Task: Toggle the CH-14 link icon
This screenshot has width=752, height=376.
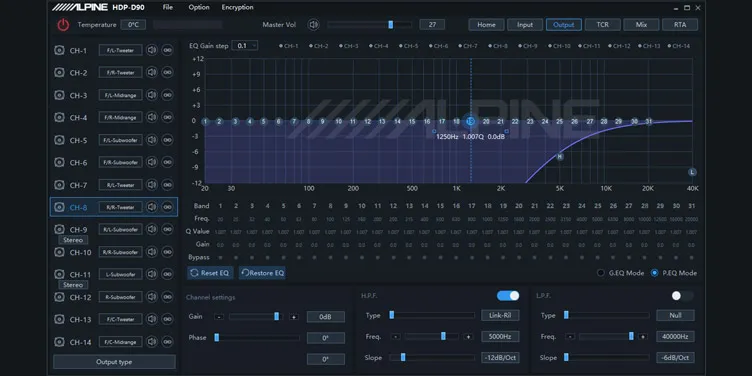Action: pos(167,341)
